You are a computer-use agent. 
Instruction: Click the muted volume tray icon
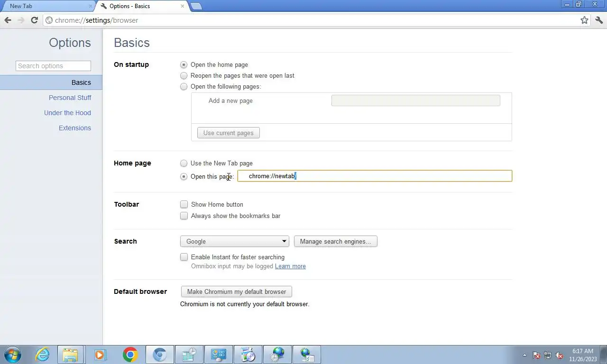tap(559, 355)
